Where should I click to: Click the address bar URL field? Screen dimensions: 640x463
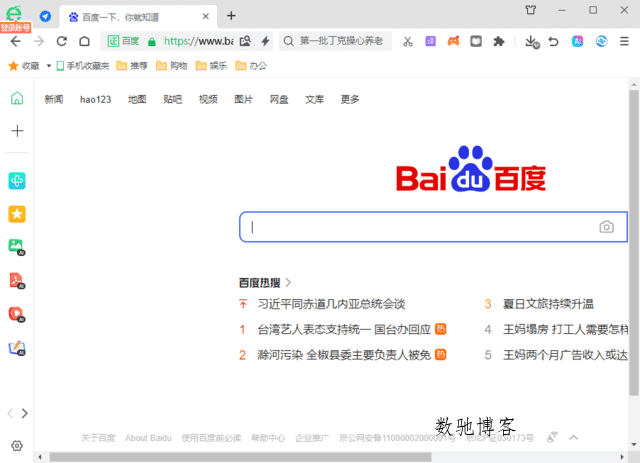(x=198, y=41)
